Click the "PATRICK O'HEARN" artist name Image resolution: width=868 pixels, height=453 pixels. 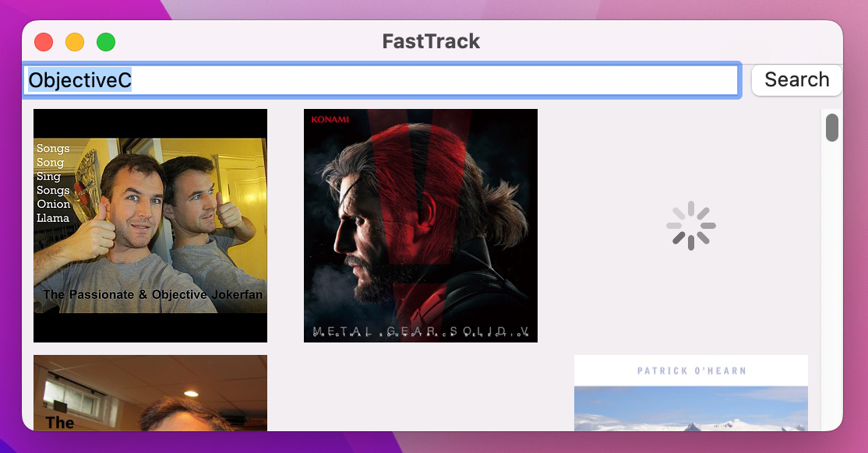pos(690,370)
